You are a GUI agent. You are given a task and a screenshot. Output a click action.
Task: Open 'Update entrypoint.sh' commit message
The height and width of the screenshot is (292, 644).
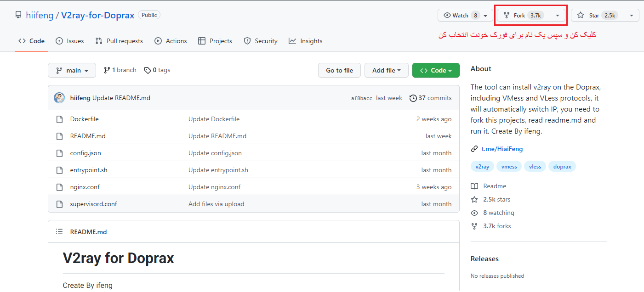click(218, 170)
